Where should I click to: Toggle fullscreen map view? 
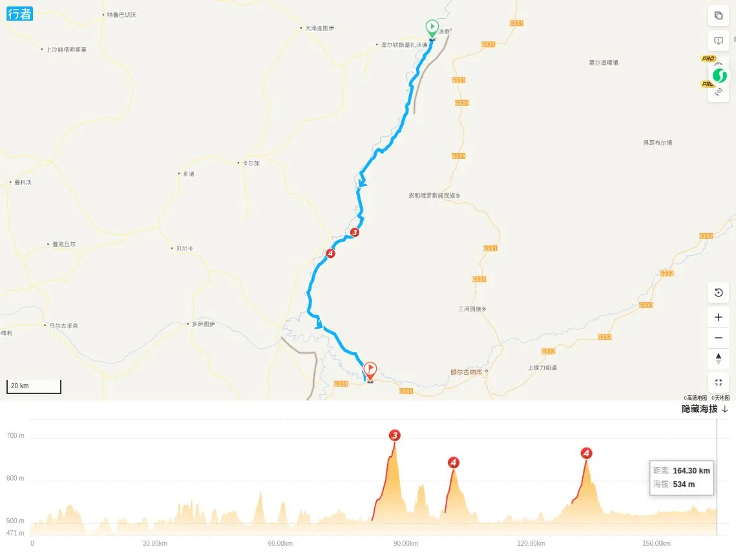(x=718, y=382)
